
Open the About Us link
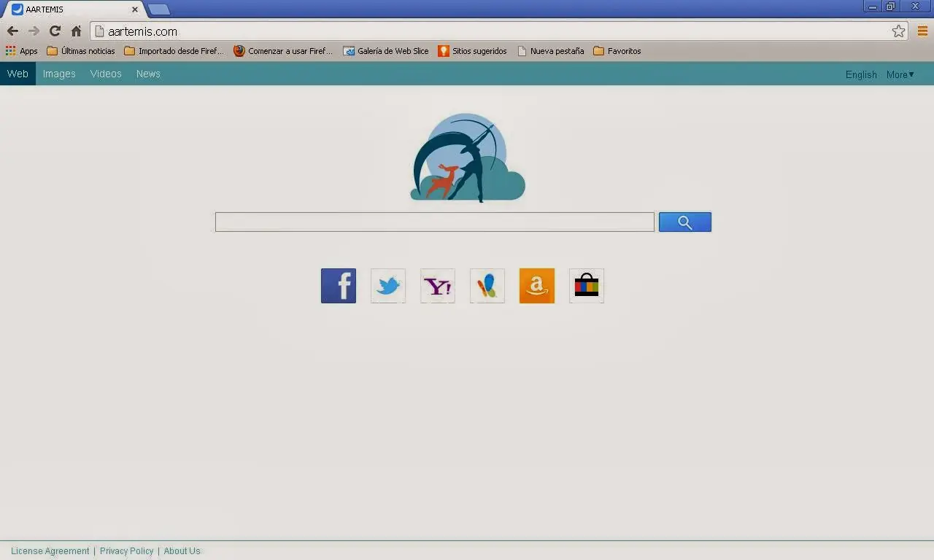(182, 551)
